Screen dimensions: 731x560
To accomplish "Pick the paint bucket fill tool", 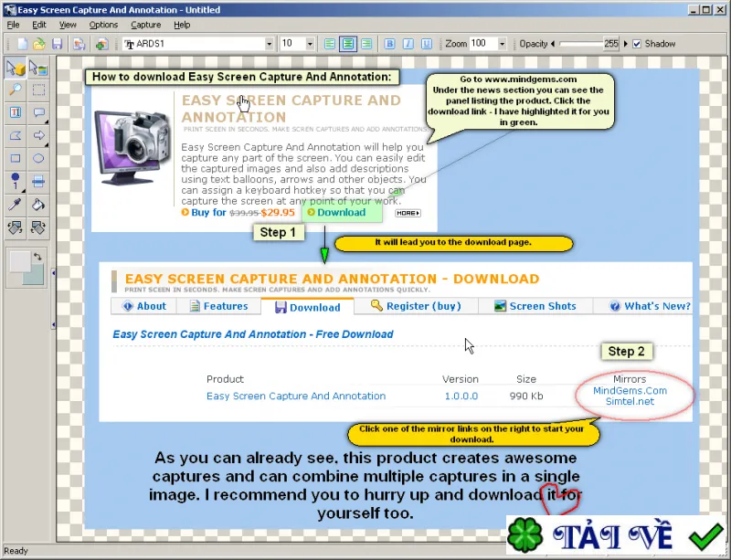I will tap(38, 205).
